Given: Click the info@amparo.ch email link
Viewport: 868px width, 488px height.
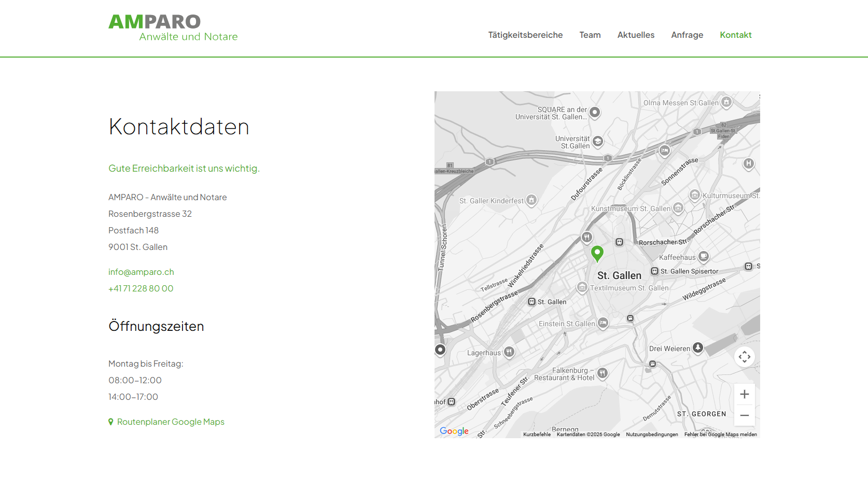Looking at the screenshot, I should 141,272.
